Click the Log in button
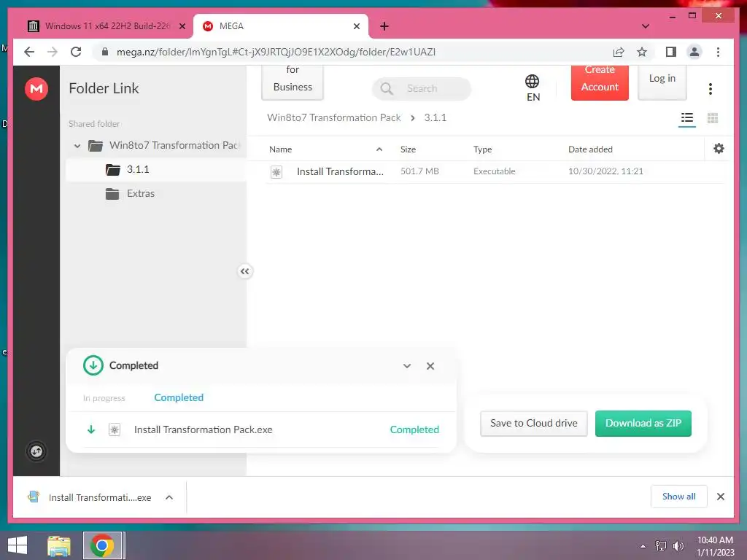The height and width of the screenshot is (560, 747). point(662,82)
